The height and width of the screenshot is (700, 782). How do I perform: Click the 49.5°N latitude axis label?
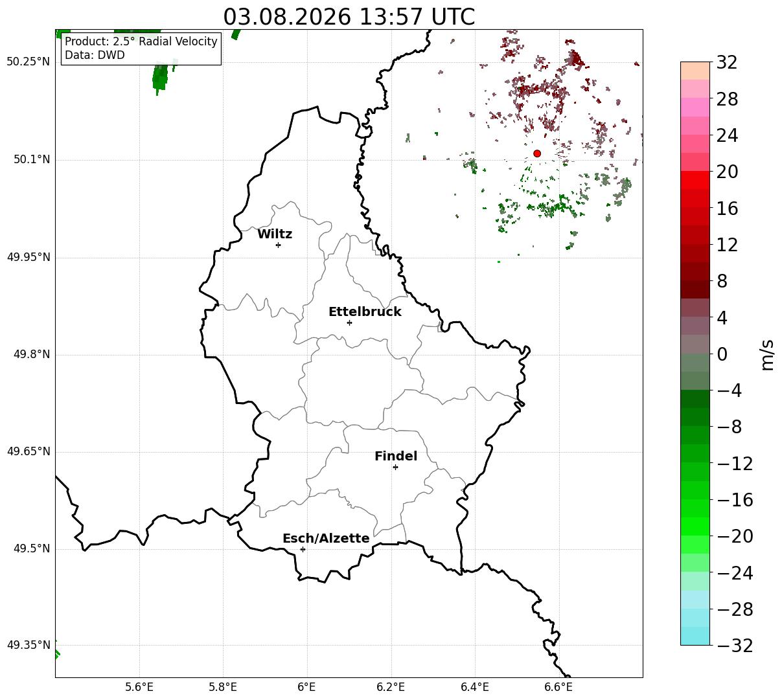32,549
